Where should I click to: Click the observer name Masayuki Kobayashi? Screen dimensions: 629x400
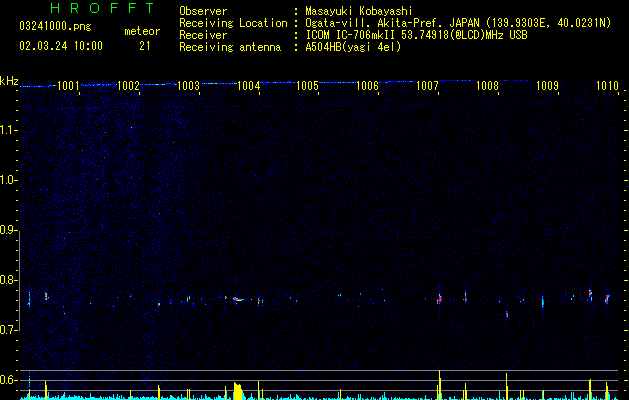coord(359,11)
